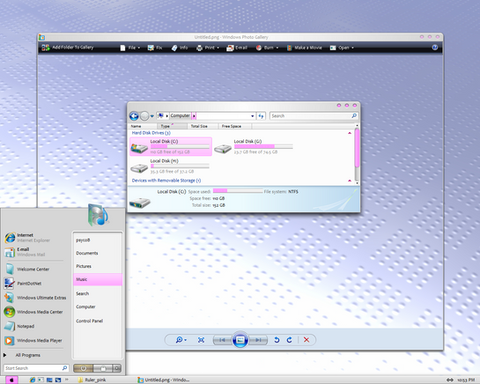Open the Print dropdown in Photo Gallery

208,48
